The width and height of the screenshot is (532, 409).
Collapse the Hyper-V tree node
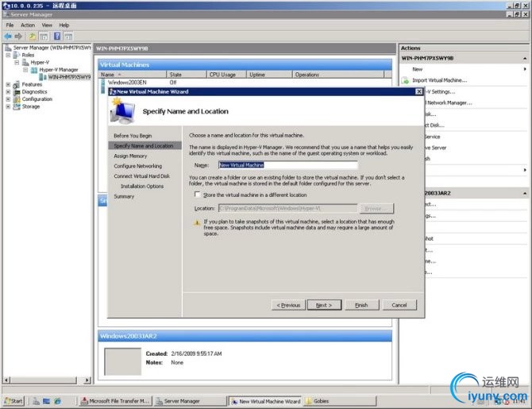click(x=17, y=63)
